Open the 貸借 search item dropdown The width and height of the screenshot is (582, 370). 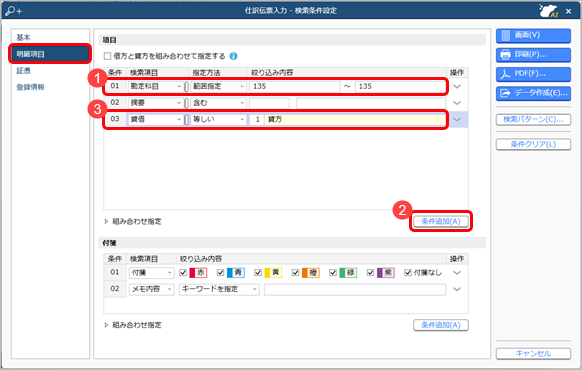(x=156, y=119)
